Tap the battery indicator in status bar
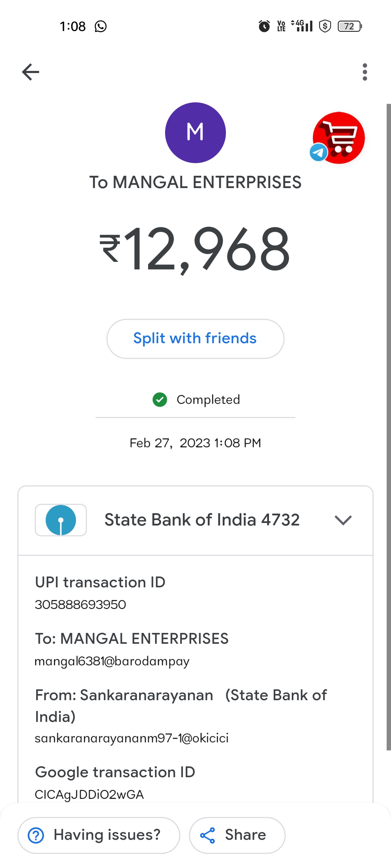The image size is (391, 868). [349, 26]
